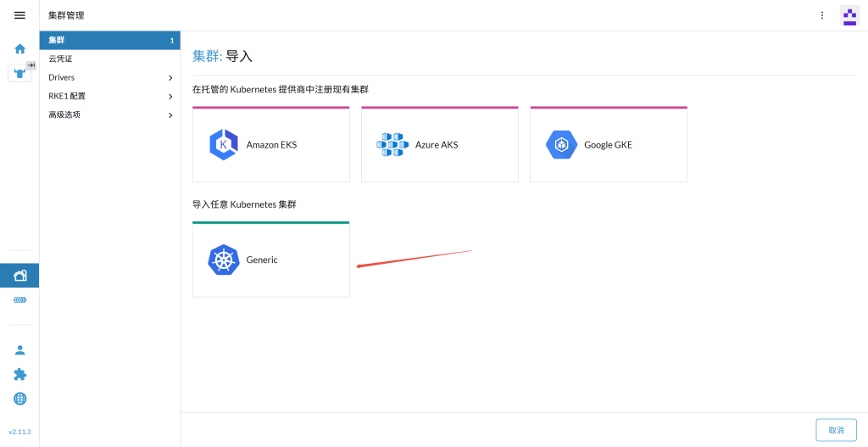This screenshot has width=868, height=447.
Task: Open Global Settings globe icon
Action: pyautogui.click(x=19, y=399)
